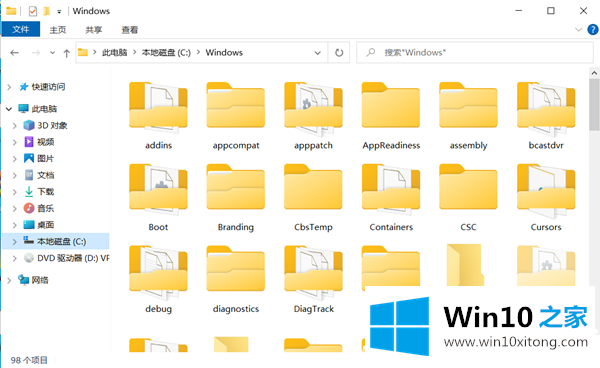Viewport: 600px width, 368px height.
Task: Switch to the 查看 ribbon tab
Action: coord(130,30)
